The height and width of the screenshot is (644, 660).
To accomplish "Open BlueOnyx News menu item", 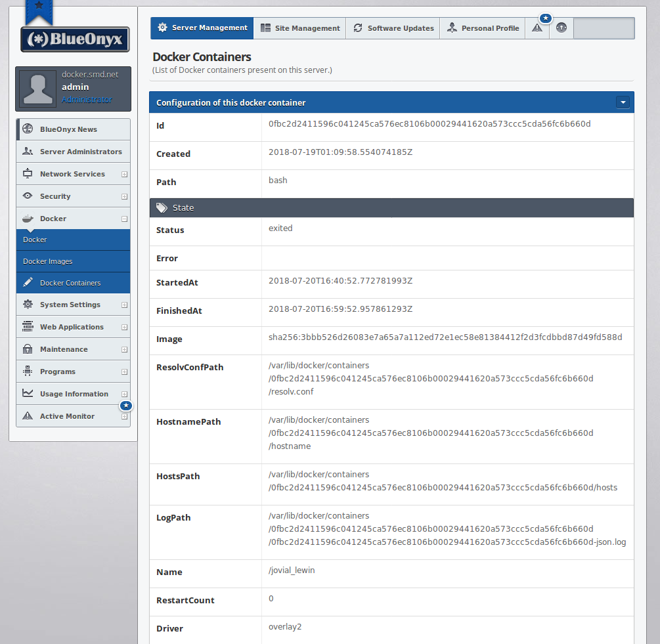I will [x=74, y=129].
